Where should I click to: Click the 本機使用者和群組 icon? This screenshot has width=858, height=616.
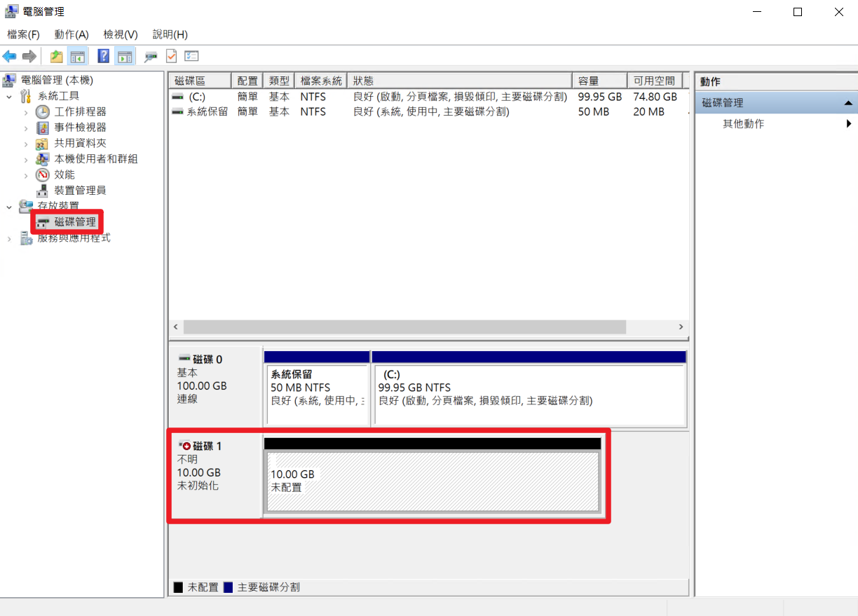coord(43,159)
